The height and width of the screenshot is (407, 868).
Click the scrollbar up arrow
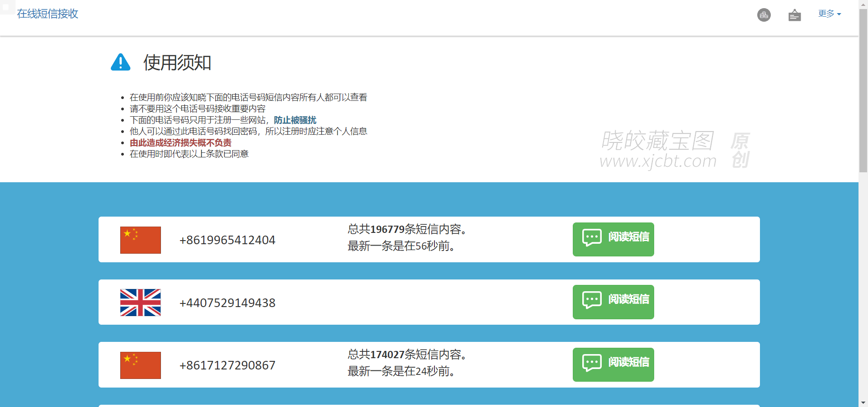(x=863, y=4)
